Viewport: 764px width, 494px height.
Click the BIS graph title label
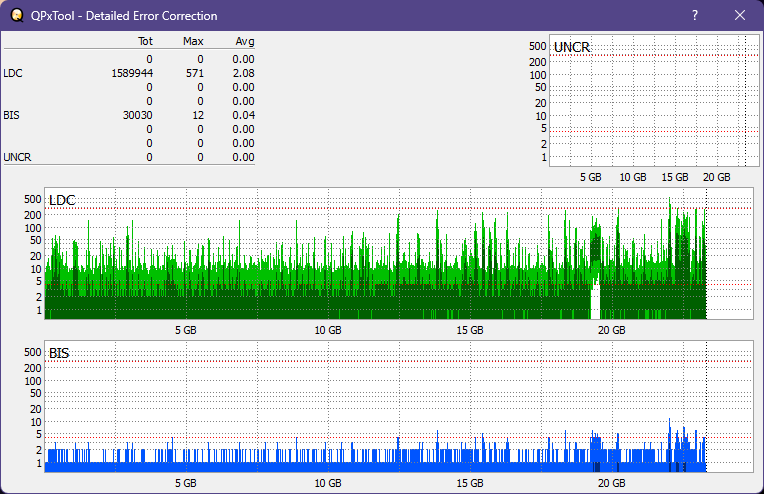59,353
